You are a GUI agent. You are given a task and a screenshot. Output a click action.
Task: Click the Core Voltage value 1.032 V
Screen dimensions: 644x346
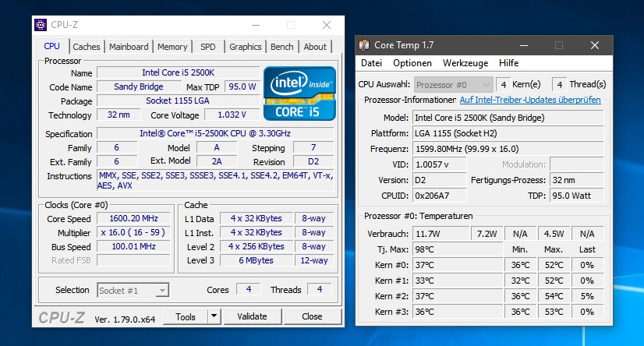pyautogui.click(x=232, y=115)
